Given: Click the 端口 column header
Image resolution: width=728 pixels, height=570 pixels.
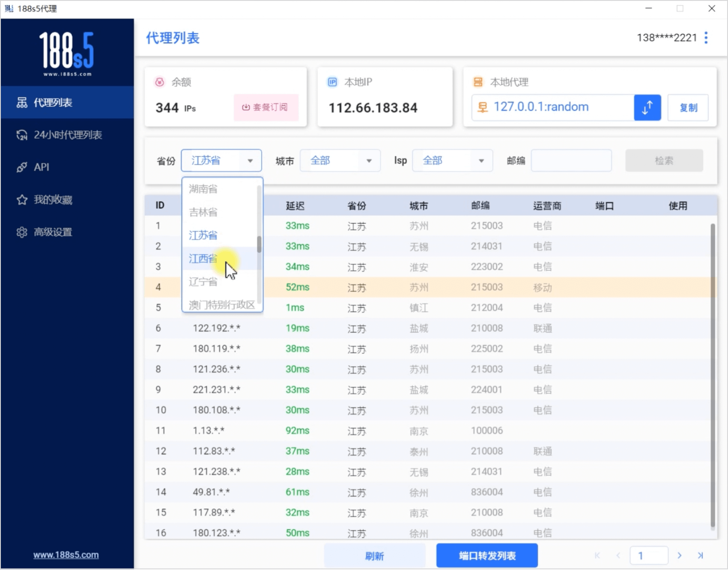Looking at the screenshot, I should tap(605, 206).
